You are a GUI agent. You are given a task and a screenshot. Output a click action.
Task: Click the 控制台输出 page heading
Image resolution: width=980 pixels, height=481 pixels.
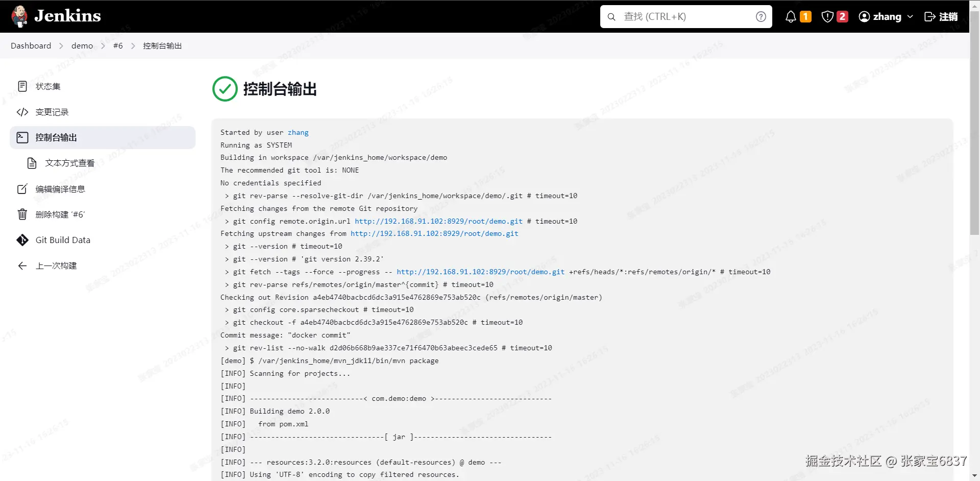(280, 89)
